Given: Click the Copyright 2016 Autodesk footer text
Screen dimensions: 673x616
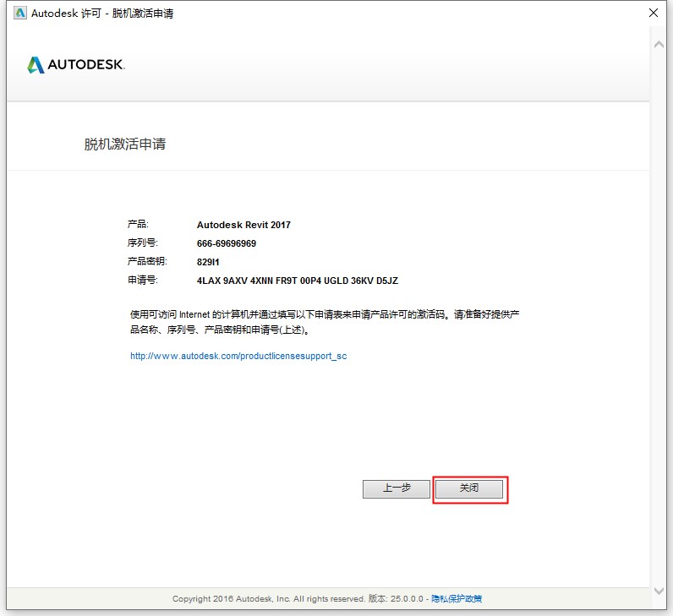Looking at the screenshot, I should coord(268,598).
